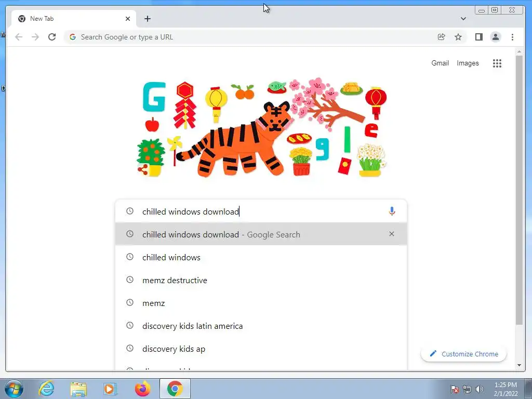The height and width of the screenshot is (399, 532).
Task: Choose the 'memz' suggestion
Action: [261, 303]
